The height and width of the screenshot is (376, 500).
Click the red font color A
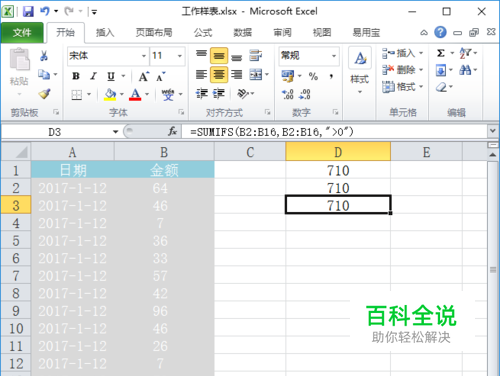tap(135, 94)
